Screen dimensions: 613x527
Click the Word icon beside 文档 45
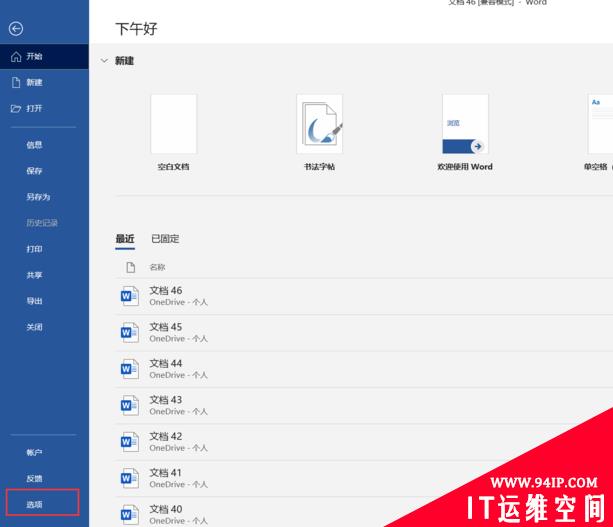(x=129, y=333)
